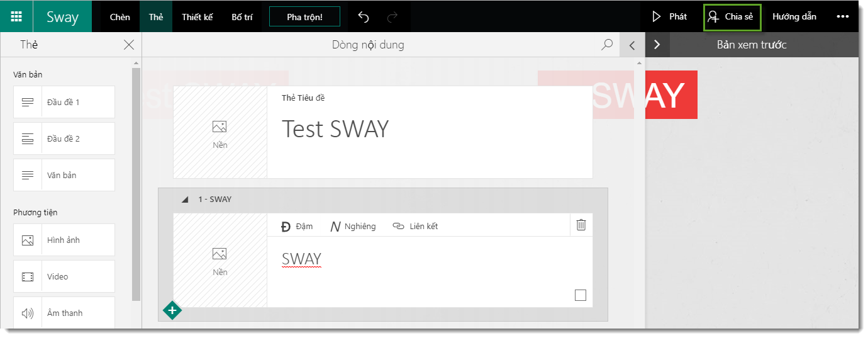
Task: Click the undo arrow icon
Action: click(363, 17)
